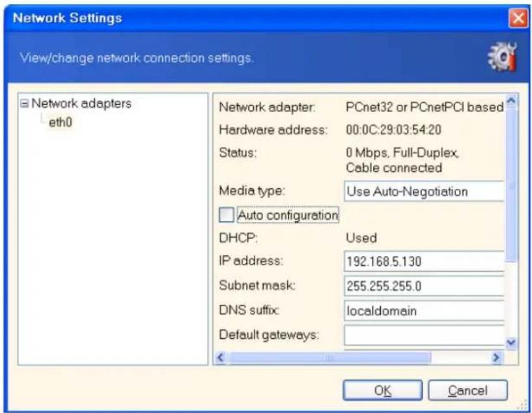Click the status text 0 Mbps, Full-Duplex
532x413 pixels.
(402, 152)
